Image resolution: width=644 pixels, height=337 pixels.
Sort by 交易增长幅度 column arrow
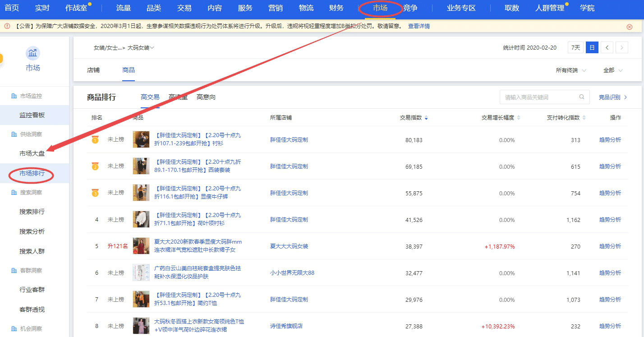pyautogui.click(x=519, y=118)
